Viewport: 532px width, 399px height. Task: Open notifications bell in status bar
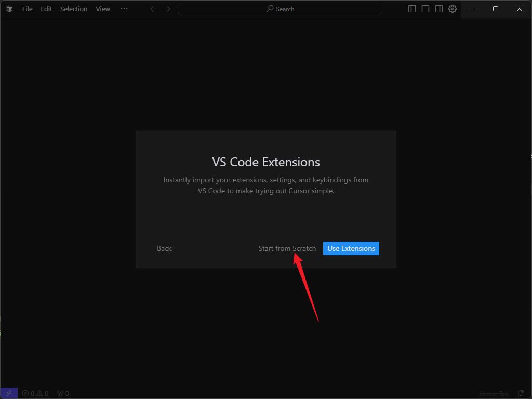point(521,394)
